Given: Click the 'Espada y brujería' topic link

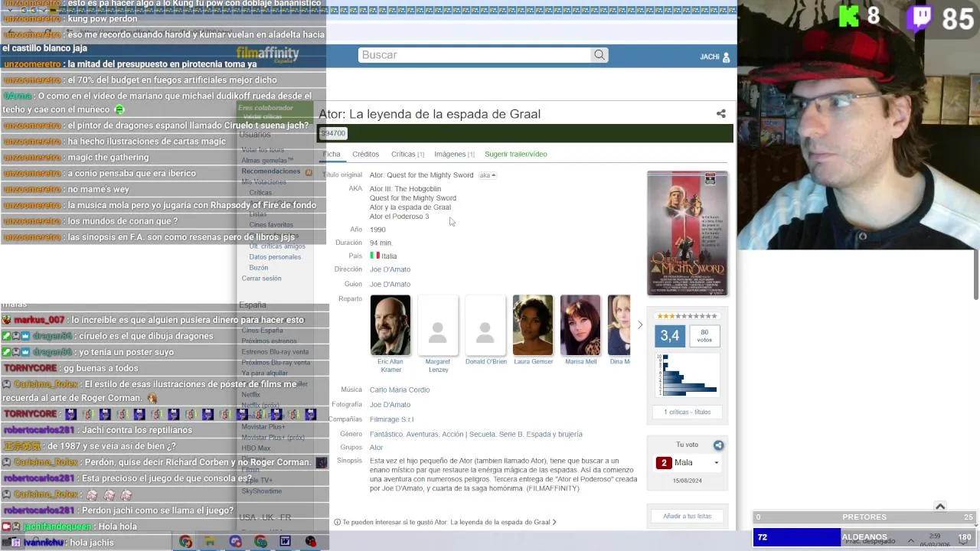Looking at the screenshot, I should point(556,435).
